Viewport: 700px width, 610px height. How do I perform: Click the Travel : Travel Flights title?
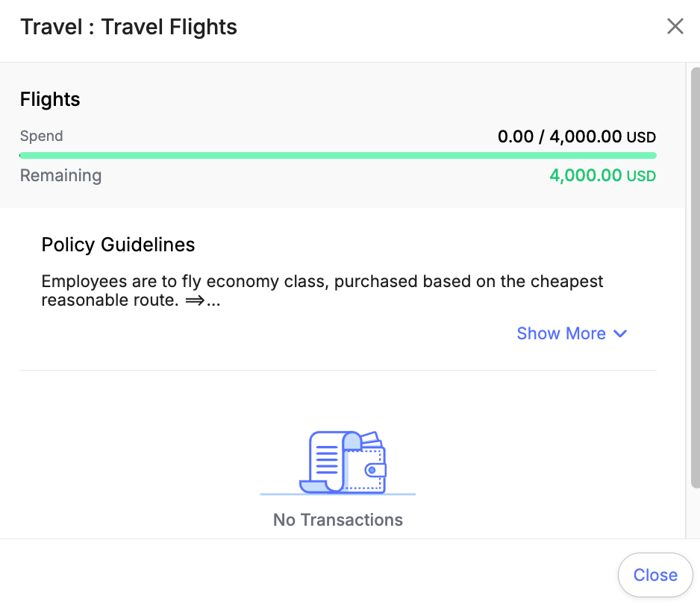(128, 27)
